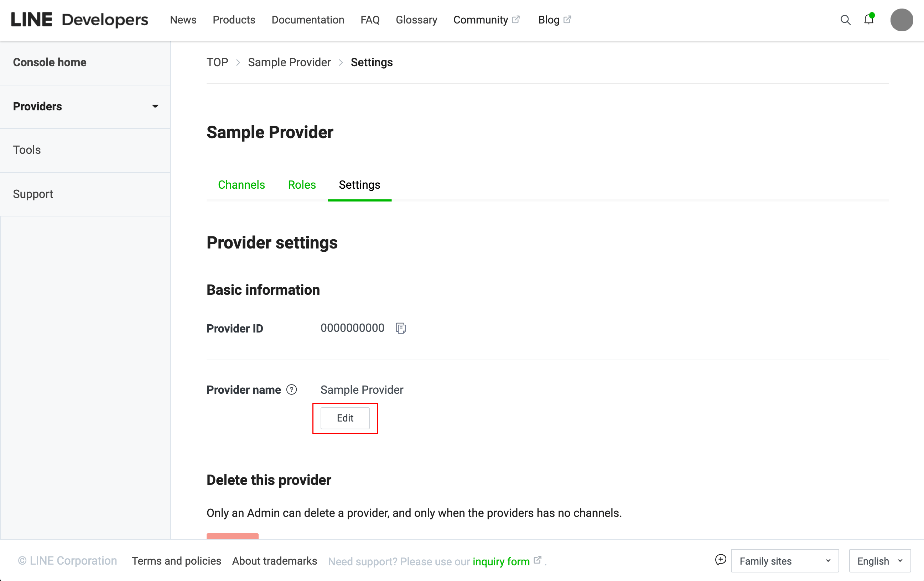Click the Sample Provider page heading
Image resolution: width=924 pixels, height=581 pixels.
tap(270, 132)
